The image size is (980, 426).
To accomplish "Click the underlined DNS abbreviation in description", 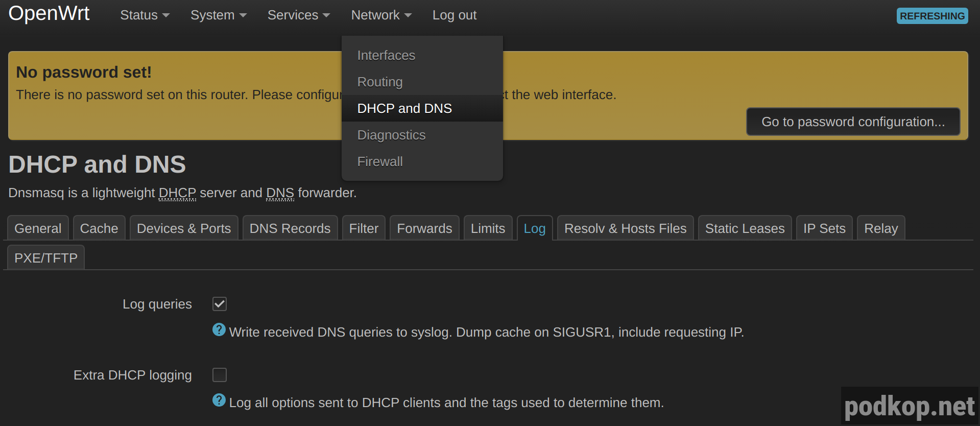I will pos(280,193).
